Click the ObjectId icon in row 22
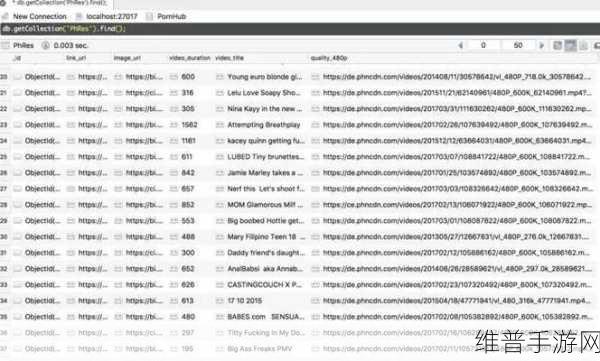Image resolution: width=600 pixels, height=361 pixels. (x=17, y=109)
